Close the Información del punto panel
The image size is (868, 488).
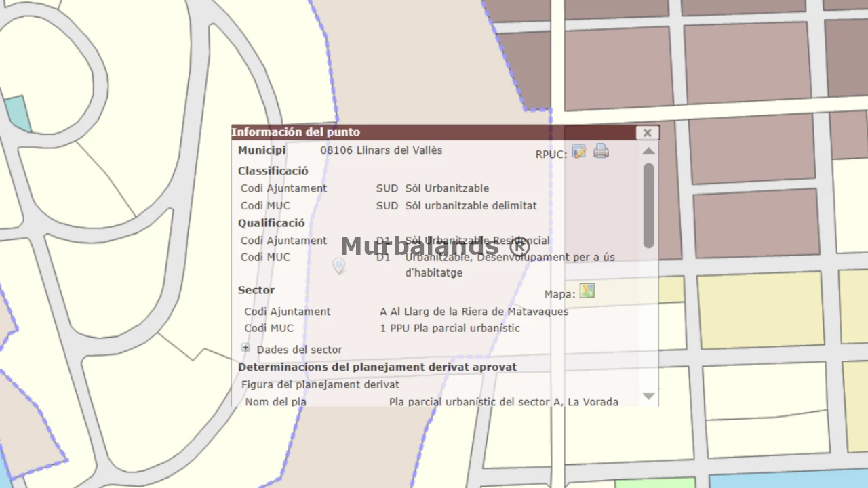647,133
